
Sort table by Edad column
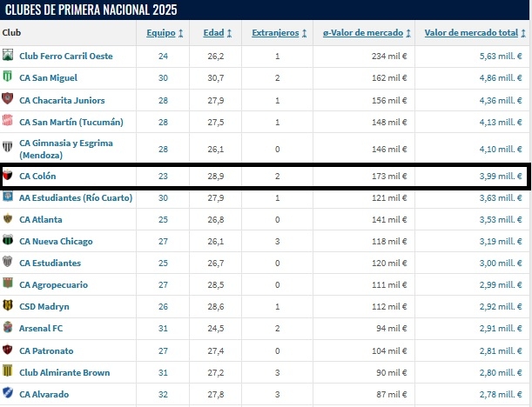[217, 33]
